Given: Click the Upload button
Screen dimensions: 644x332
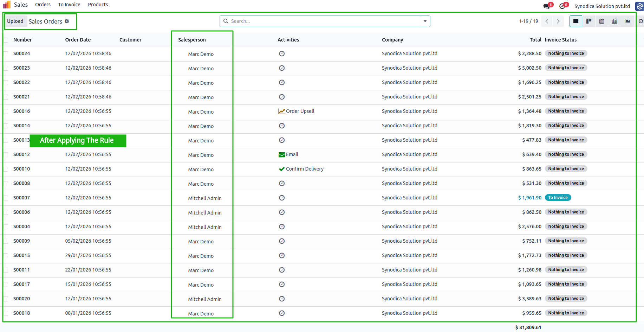Looking at the screenshot, I should pyautogui.click(x=15, y=21).
